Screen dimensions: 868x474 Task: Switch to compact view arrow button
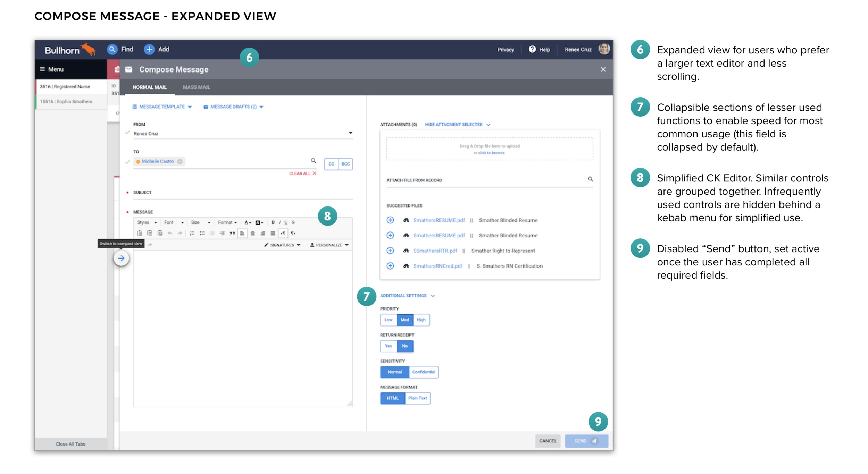pos(121,258)
